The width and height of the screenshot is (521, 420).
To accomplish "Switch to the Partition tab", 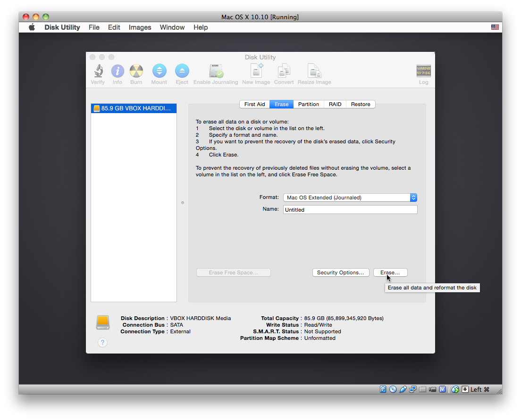I will (x=308, y=104).
